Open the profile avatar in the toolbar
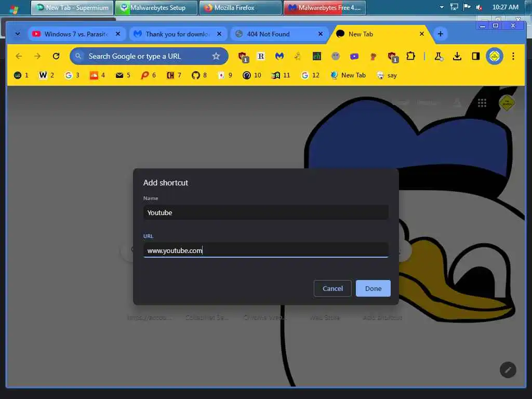The width and height of the screenshot is (532, 399). pyautogui.click(x=495, y=56)
